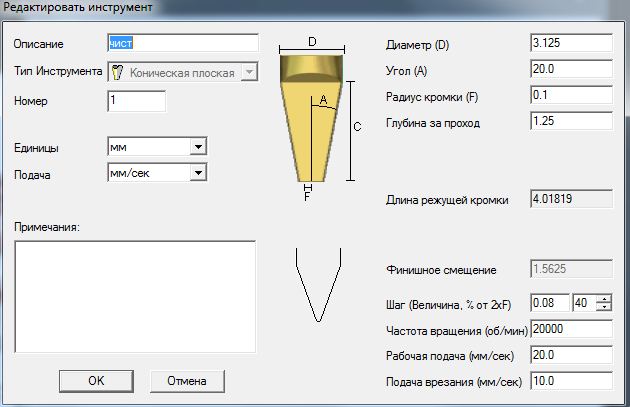Click the Угол (A) angle field
630x407 pixels.
tap(571, 70)
